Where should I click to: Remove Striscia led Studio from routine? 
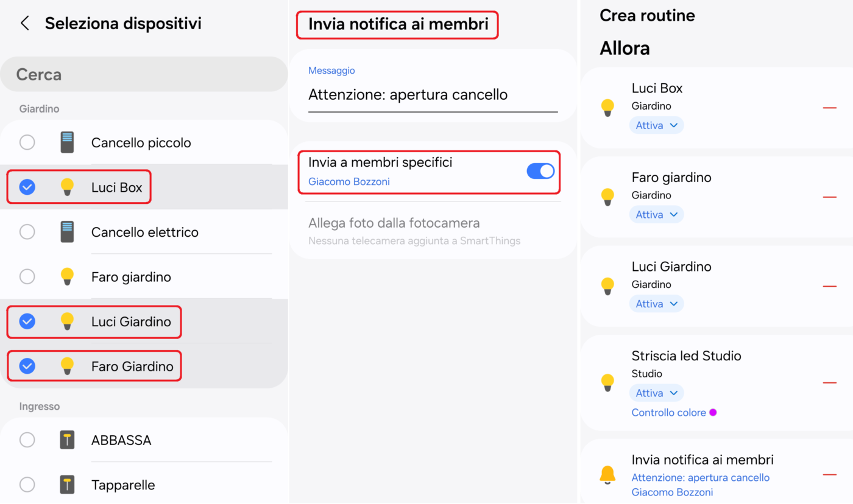coord(829,383)
